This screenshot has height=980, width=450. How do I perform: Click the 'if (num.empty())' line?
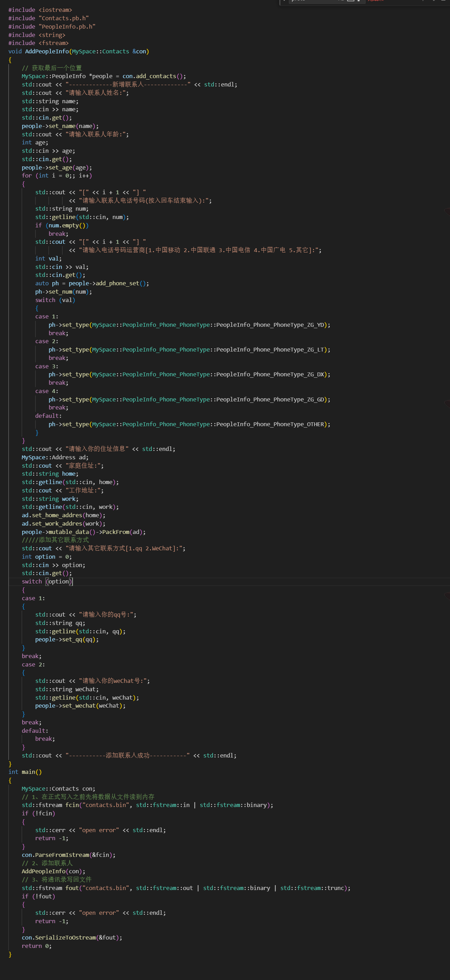62,225
